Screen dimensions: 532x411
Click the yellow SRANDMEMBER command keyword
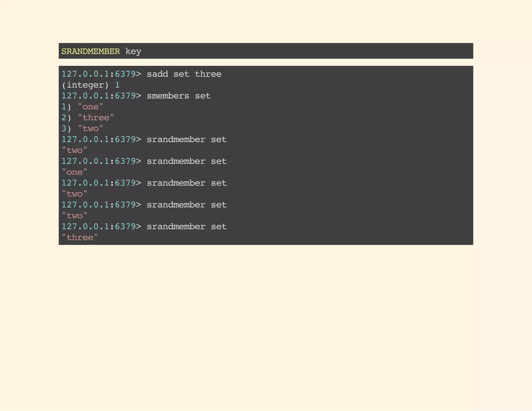click(x=90, y=51)
